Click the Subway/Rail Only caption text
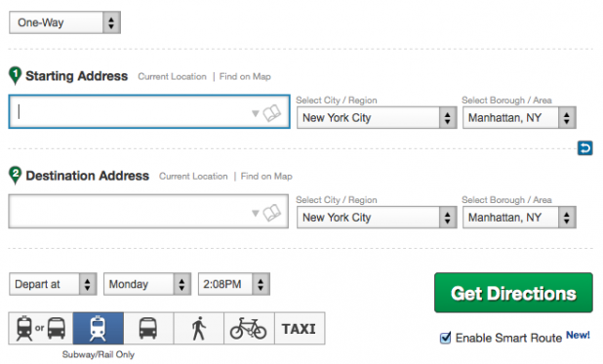 coord(99,354)
